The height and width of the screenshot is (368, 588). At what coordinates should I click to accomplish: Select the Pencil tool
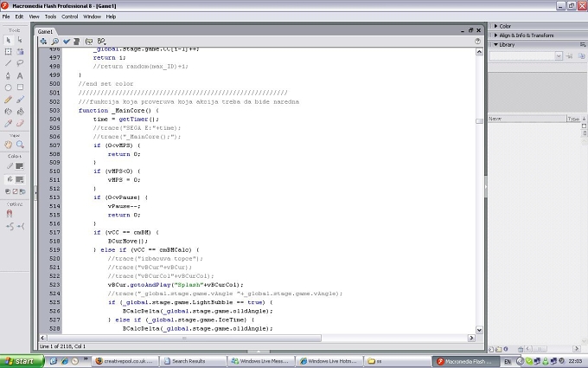pyautogui.click(x=9, y=100)
